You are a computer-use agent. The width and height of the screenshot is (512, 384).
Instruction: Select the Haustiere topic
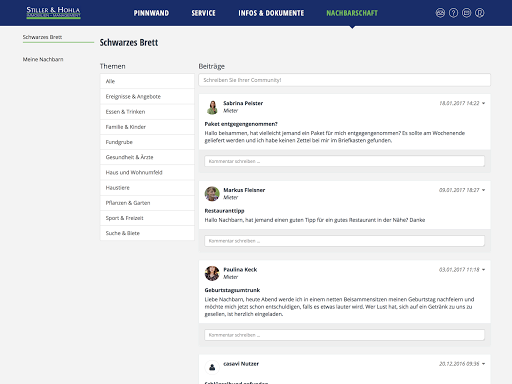tap(147, 188)
